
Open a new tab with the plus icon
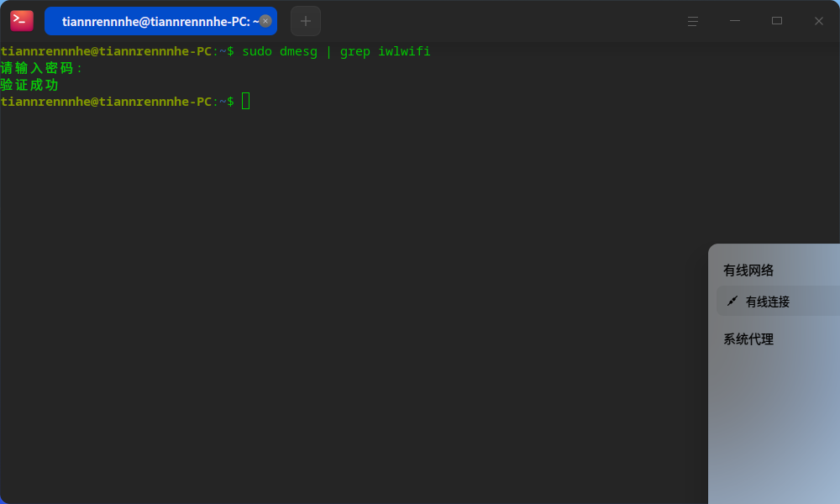(x=305, y=20)
